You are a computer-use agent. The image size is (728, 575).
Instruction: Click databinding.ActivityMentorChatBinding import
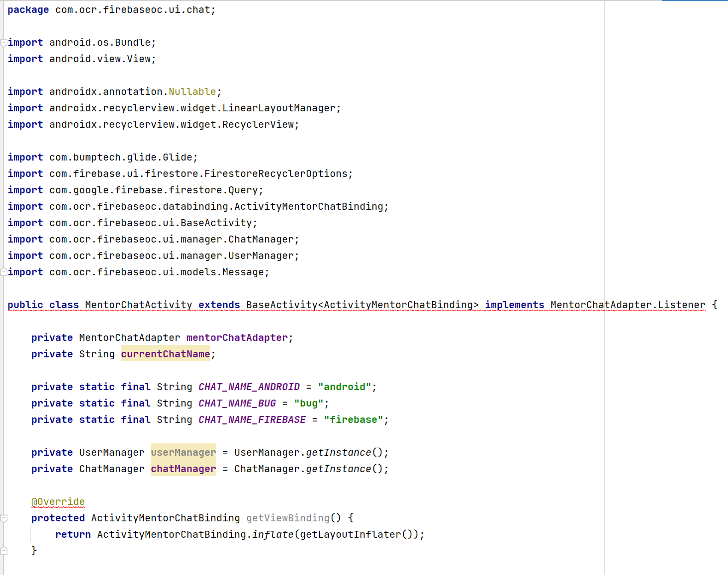(x=198, y=207)
